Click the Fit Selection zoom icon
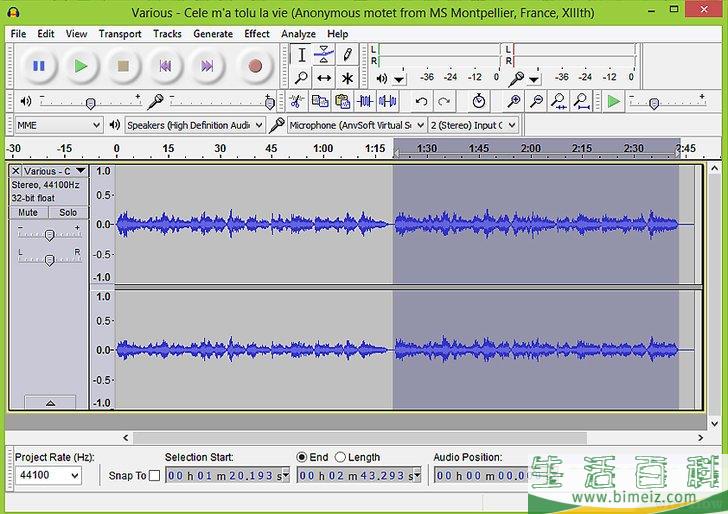Image resolution: width=728 pixels, height=514 pixels. [x=559, y=101]
